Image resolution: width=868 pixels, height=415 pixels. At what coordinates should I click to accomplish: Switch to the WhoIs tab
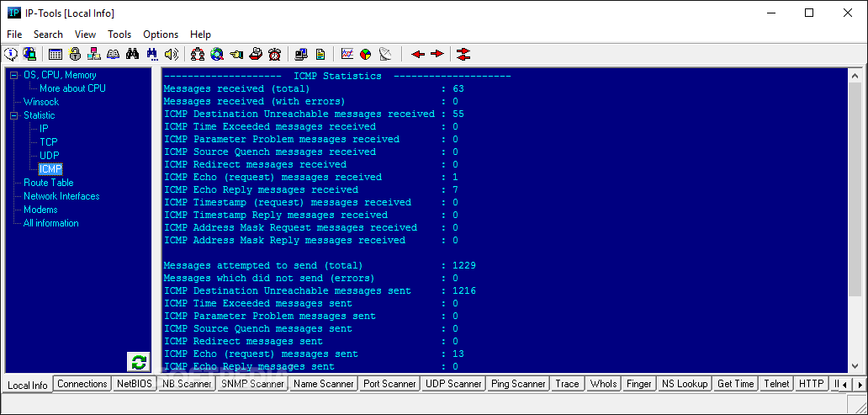[603, 383]
